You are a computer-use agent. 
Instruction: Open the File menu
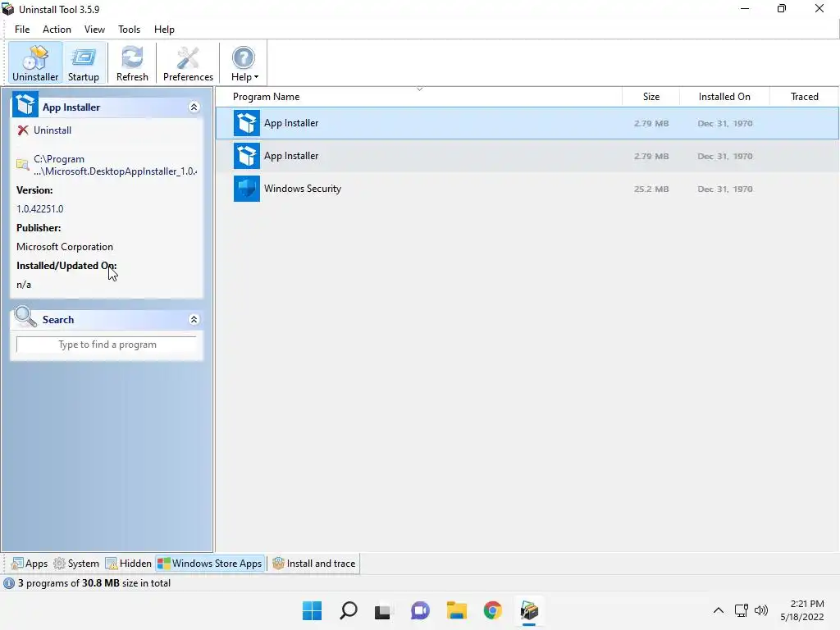(x=22, y=30)
